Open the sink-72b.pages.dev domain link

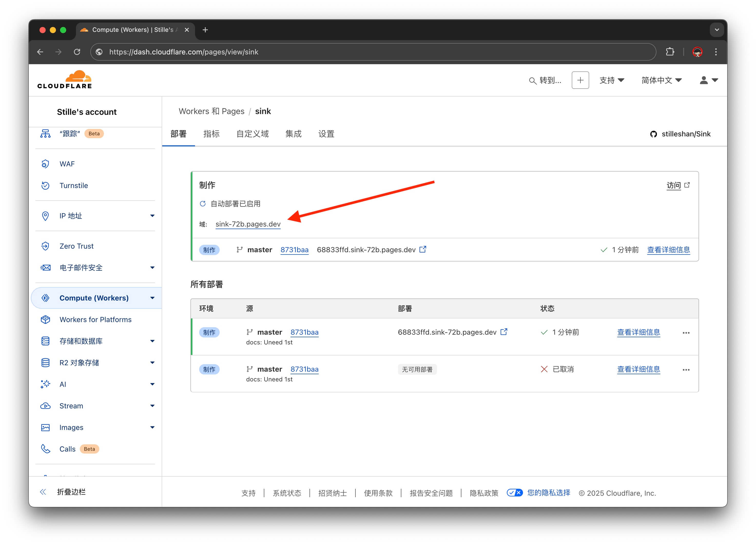248,224
